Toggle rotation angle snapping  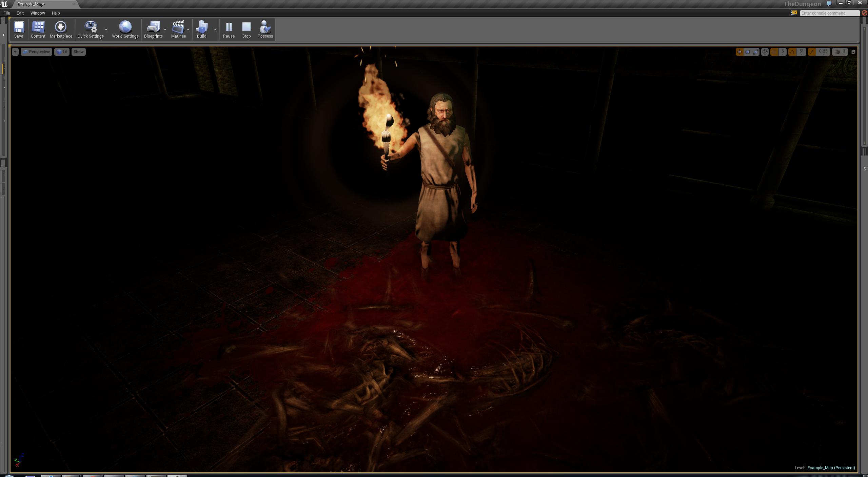[x=792, y=52]
